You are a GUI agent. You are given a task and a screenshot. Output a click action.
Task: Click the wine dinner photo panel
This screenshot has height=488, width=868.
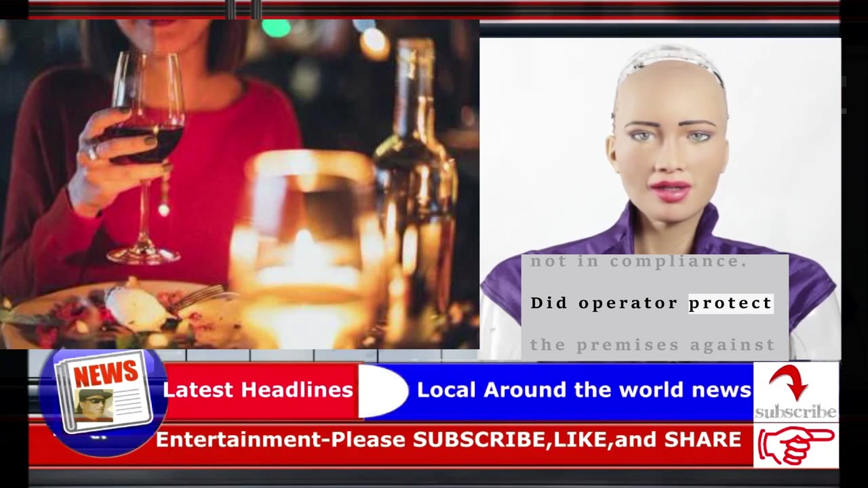239,184
